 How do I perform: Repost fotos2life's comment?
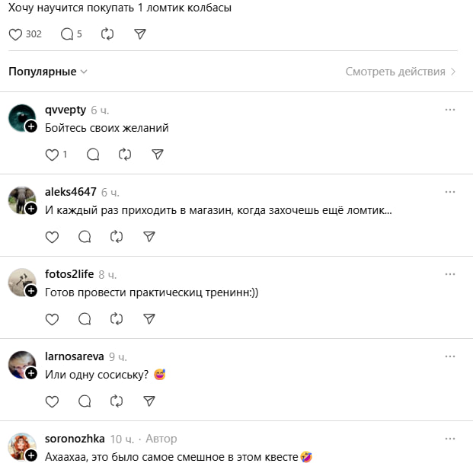[x=117, y=319]
